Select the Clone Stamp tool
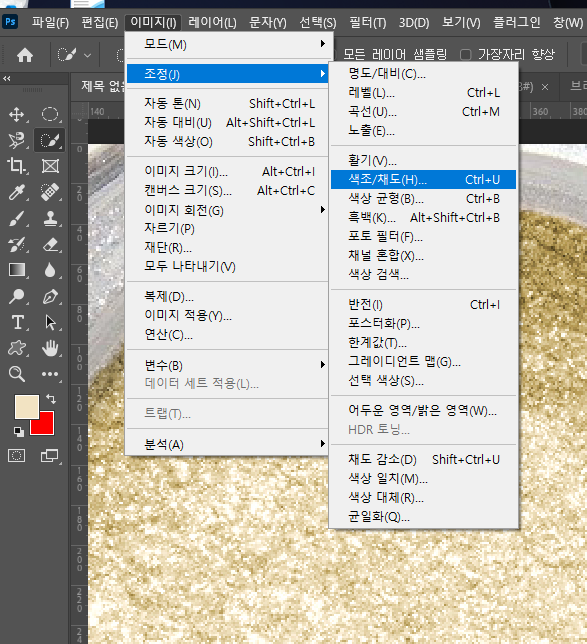This screenshot has height=644, width=587. [x=50, y=218]
